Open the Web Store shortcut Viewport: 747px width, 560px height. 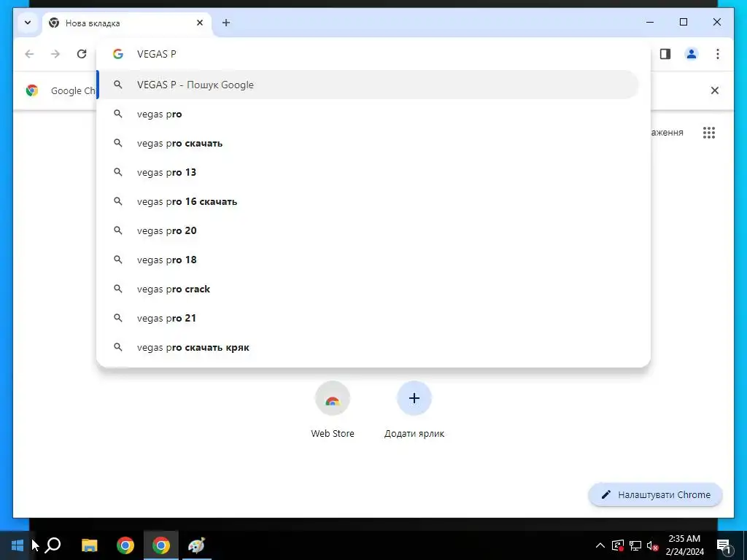(333, 410)
